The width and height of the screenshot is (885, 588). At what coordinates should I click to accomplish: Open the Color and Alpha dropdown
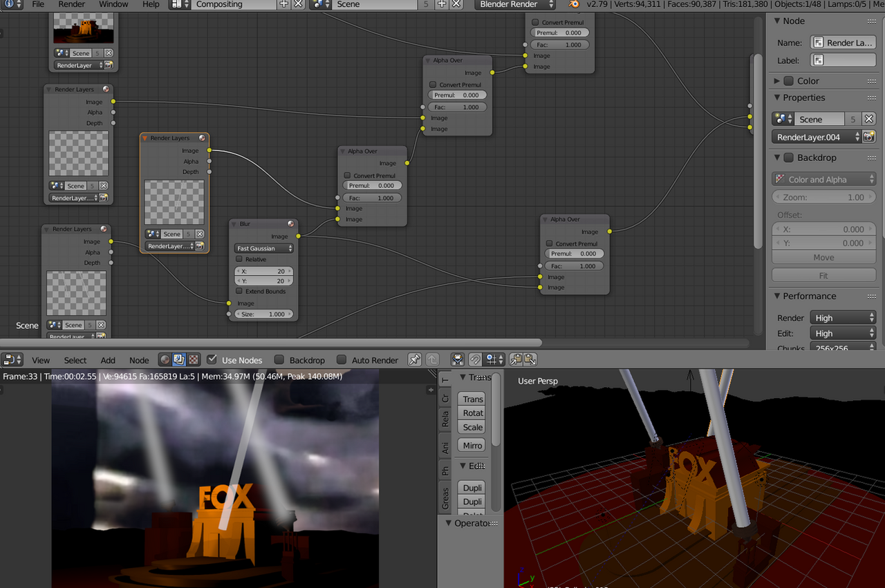pyautogui.click(x=824, y=179)
